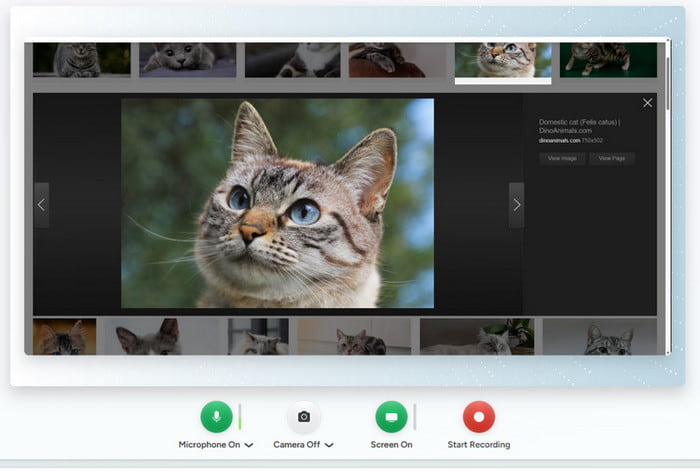
Task: Open the bottom-row cat by window thumbnail
Action: click(x=258, y=337)
